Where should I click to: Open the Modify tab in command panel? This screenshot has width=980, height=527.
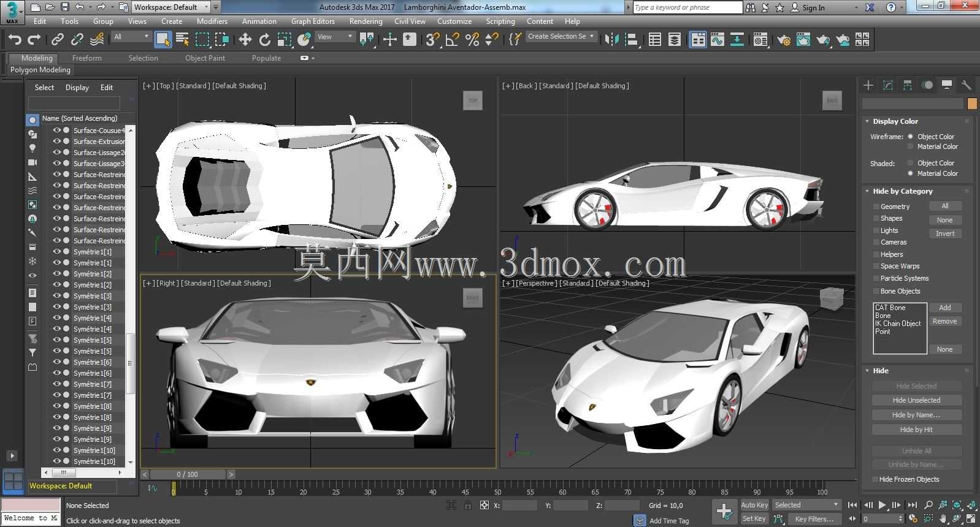click(888, 85)
